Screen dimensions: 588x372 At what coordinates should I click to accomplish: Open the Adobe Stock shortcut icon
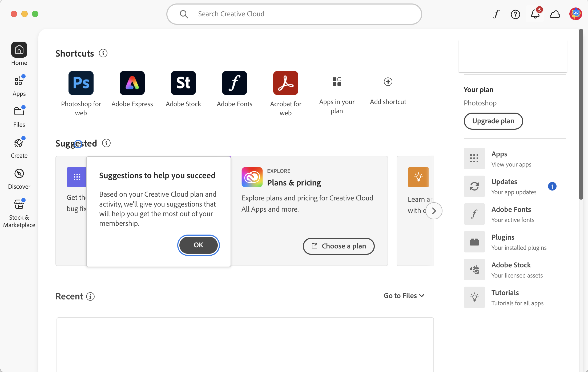pyautogui.click(x=183, y=83)
